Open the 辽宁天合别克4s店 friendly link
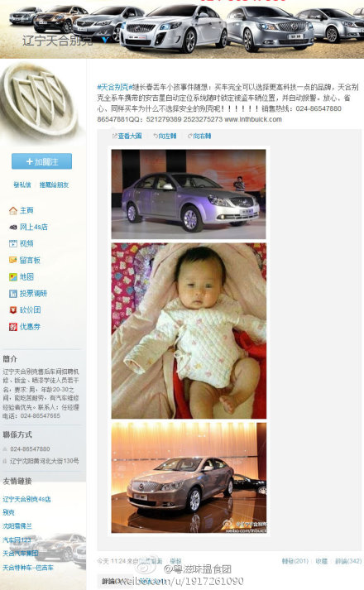This screenshot has width=364, height=590. tap(26, 499)
